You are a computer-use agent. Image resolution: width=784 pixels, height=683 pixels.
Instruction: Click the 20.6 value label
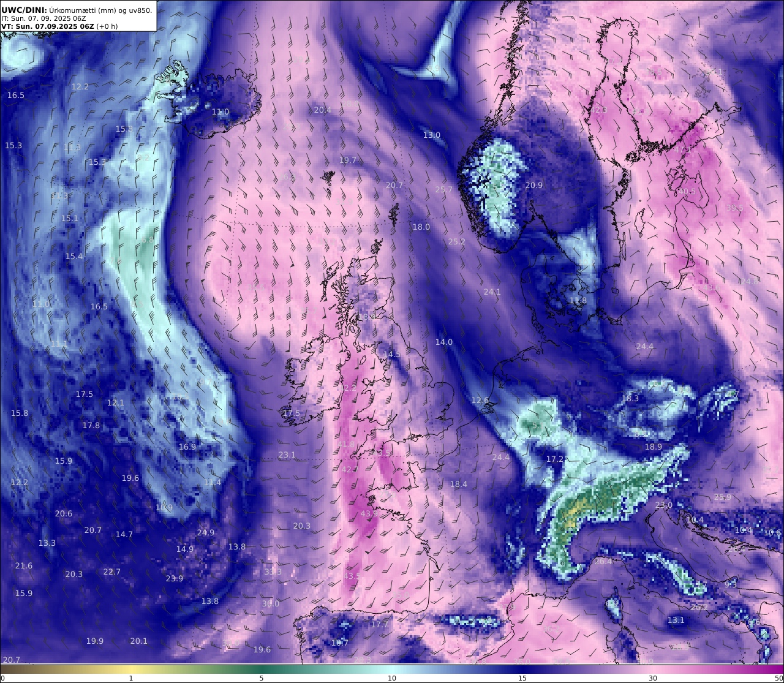[64, 513]
